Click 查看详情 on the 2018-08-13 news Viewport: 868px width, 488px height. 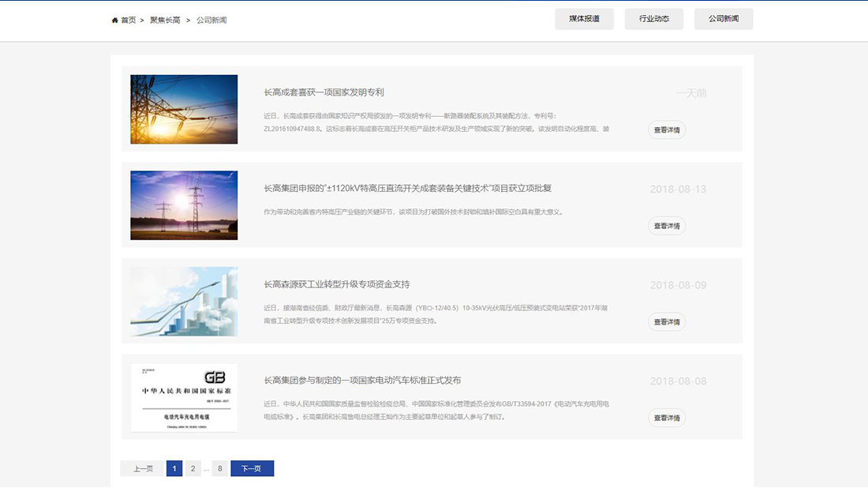(x=667, y=225)
